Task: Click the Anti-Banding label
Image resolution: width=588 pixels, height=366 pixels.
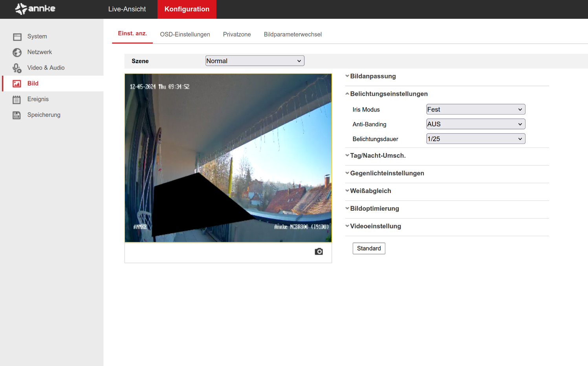Action: coord(369,124)
